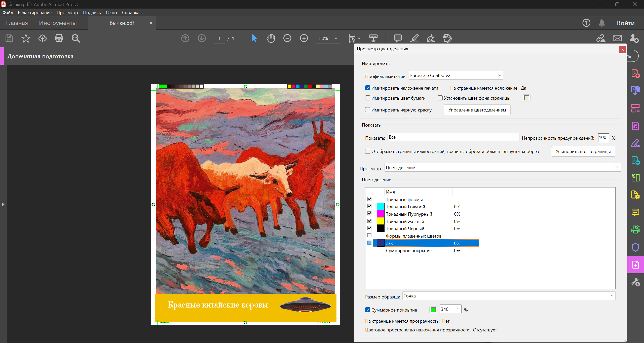The height and width of the screenshot is (343, 644).
Task: Open the 'Подпись' menu
Action: point(92,12)
